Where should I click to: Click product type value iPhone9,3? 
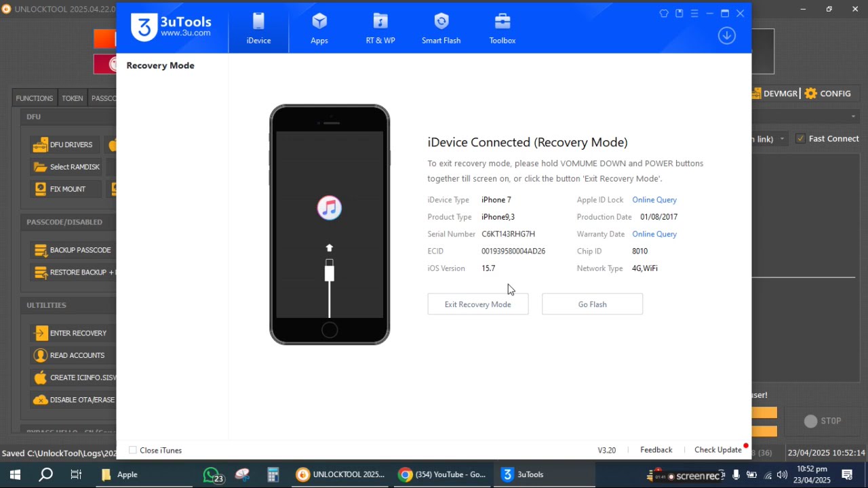(498, 217)
